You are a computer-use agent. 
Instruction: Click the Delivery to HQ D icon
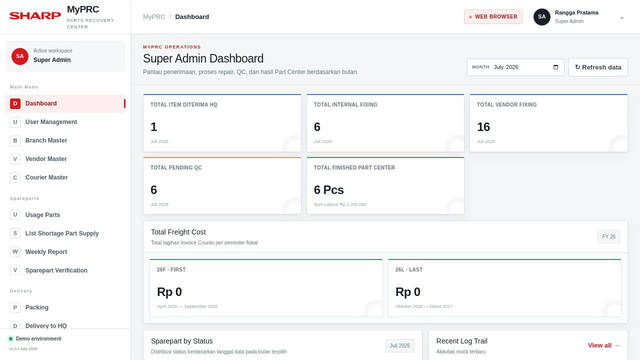click(x=15, y=326)
